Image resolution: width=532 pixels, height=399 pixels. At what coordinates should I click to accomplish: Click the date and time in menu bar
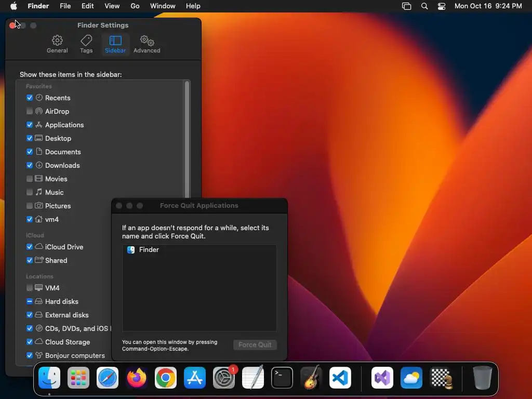tap(488, 6)
